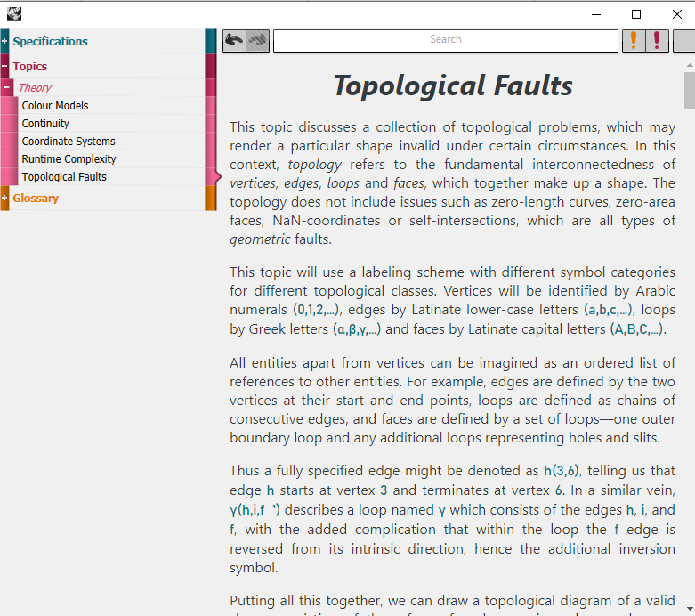Screen dimensions: 695x616
Task: Minimize the help window
Action: [596, 14]
